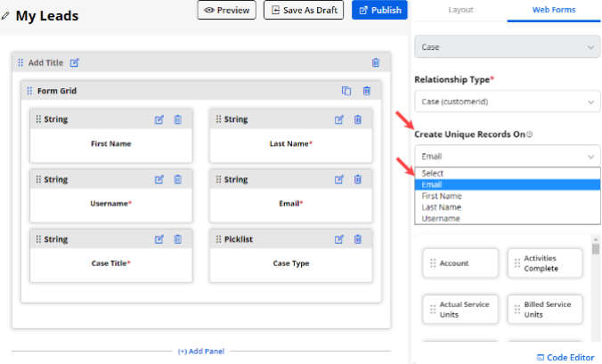Viewport: 602px width, 364px height.
Task: Edit the Add Title panel name
Action: tap(75, 62)
